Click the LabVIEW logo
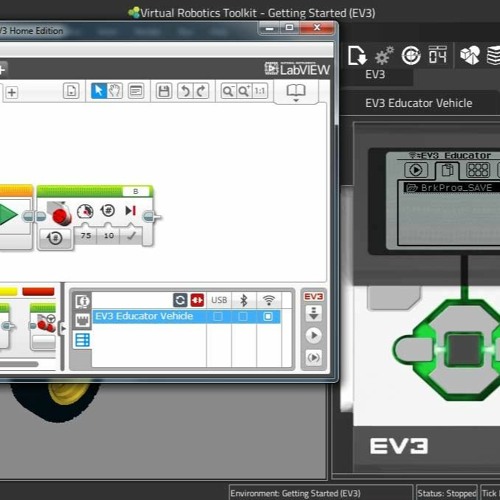The width and height of the screenshot is (500, 500). point(297,69)
